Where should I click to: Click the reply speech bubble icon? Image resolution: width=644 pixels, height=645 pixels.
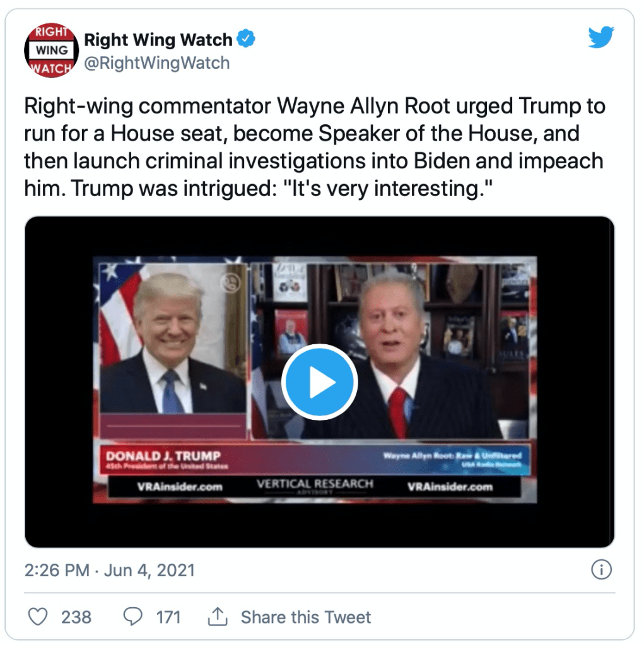[133, 617]
